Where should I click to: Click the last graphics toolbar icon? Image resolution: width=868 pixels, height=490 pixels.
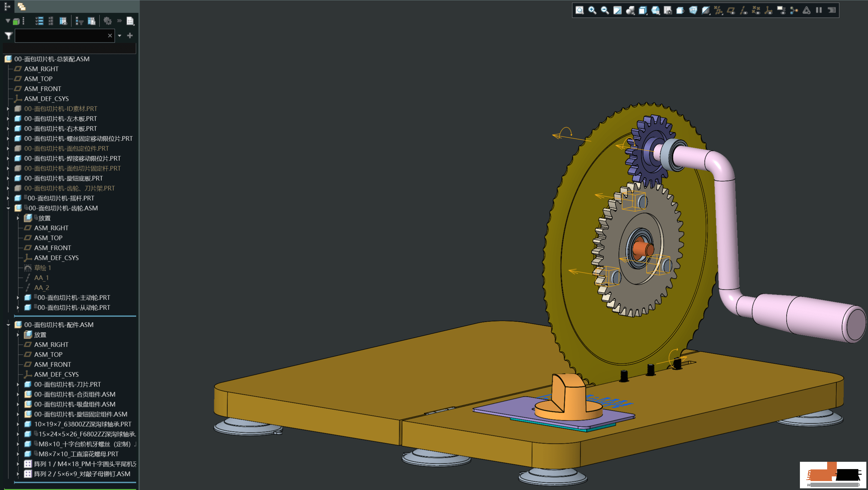(831, 10)
